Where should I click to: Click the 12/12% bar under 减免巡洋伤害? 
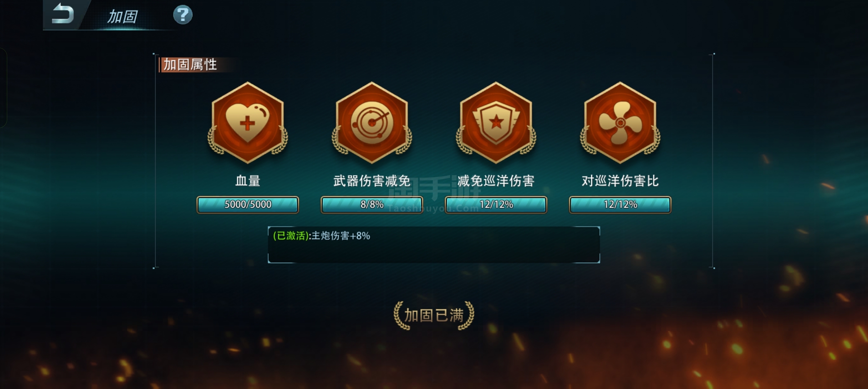click(x=496, y=205)
